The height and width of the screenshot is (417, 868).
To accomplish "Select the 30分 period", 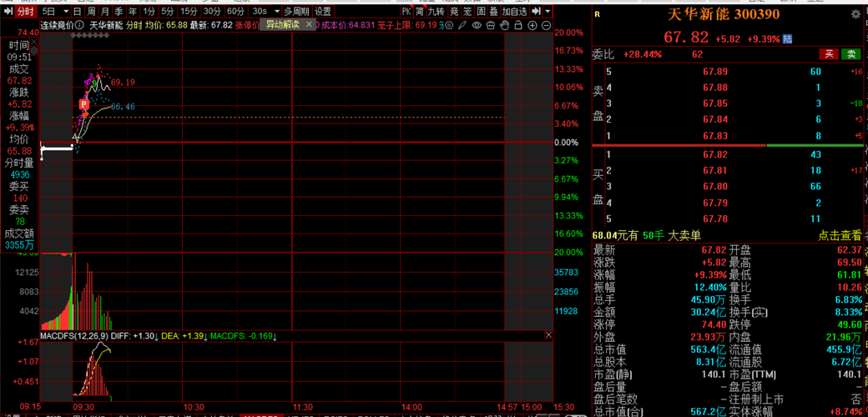I will 211,12.
